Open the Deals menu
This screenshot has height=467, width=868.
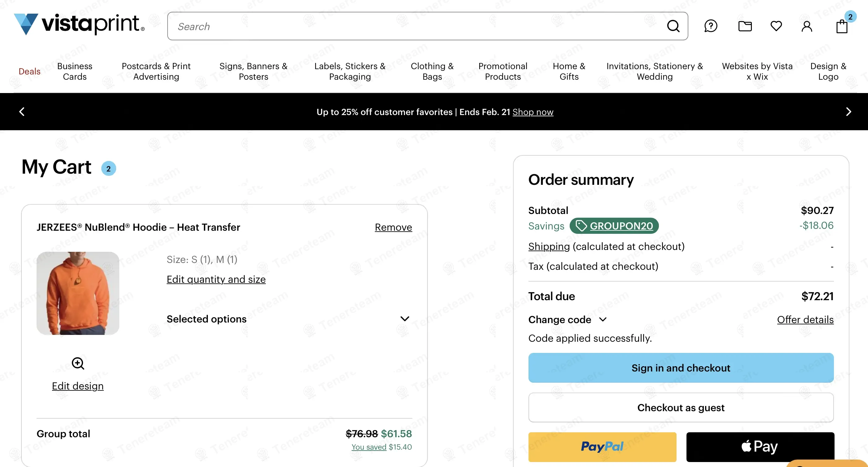29,71
